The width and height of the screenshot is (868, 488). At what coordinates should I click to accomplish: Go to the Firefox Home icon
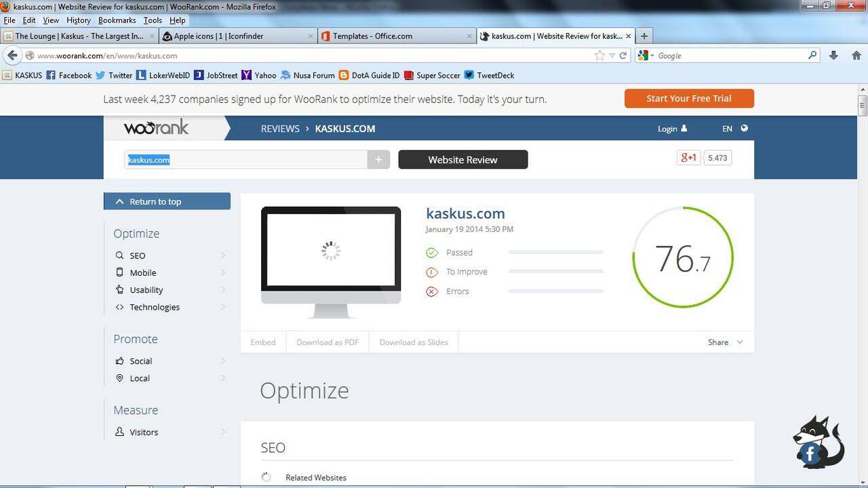[856, 56]
